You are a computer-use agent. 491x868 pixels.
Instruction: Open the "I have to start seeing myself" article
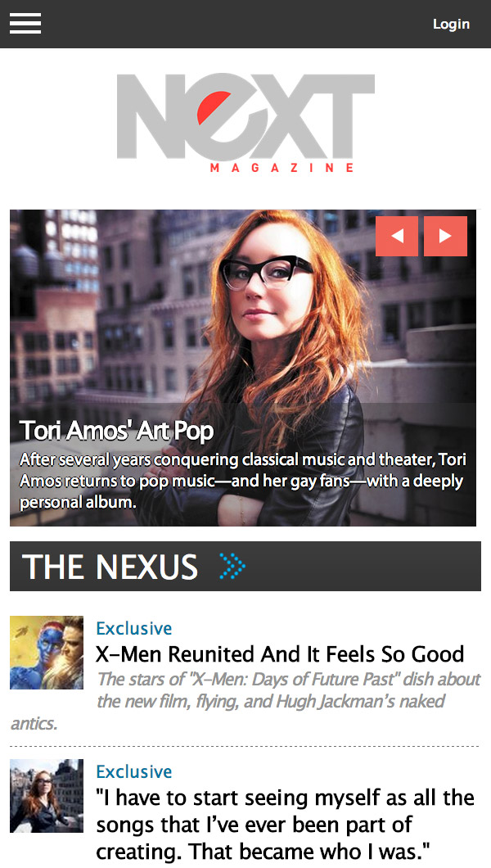286,824
